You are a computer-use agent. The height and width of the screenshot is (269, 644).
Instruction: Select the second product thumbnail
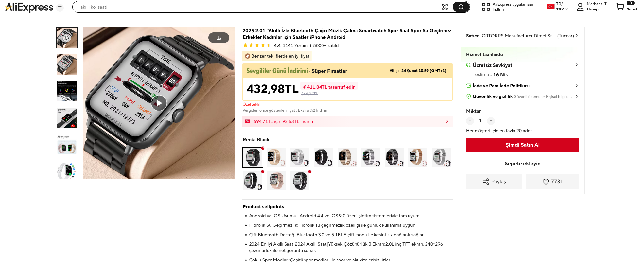tap(67, 64)
